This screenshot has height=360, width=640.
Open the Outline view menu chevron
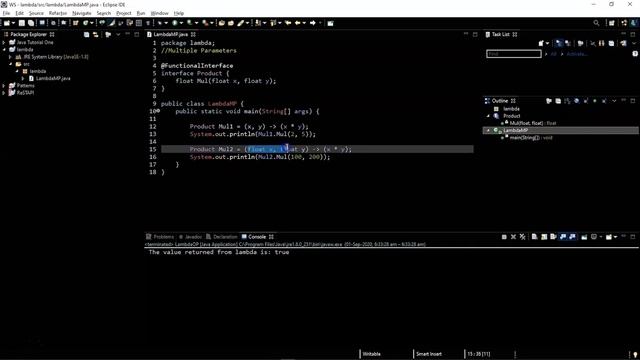pos(614,101)
